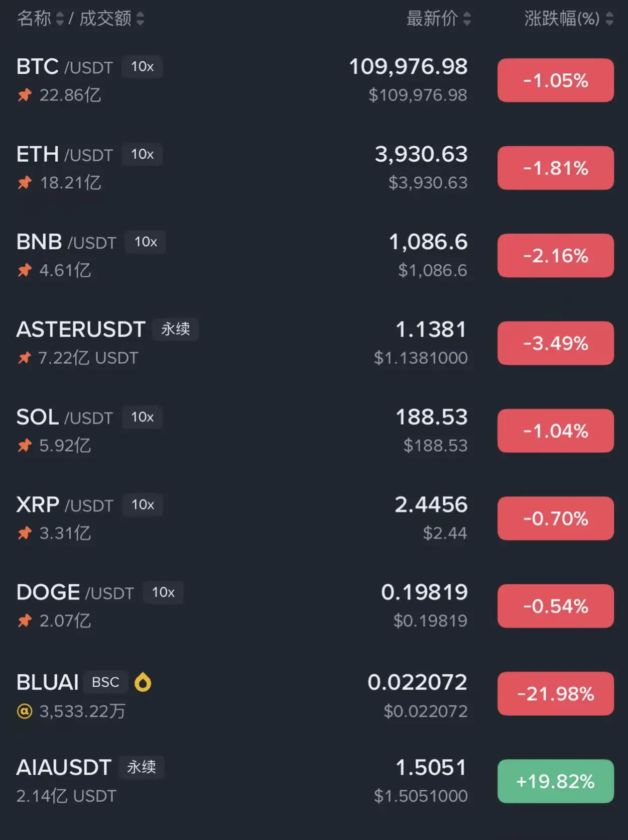Screen dimensions: 628x840
Task: Toggle the AIAUSDT +19.82% green badge
Action: (x=555, y=781)
